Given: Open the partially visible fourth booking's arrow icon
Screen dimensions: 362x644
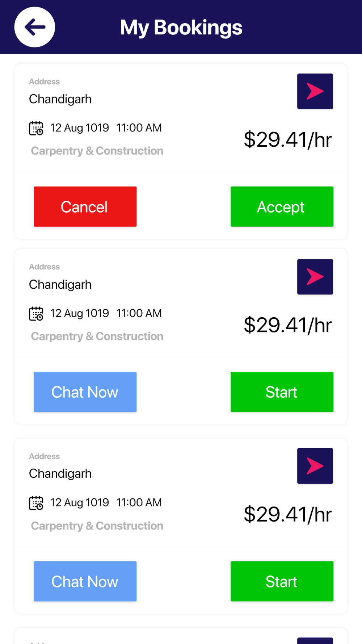Looking at the screenshot, I should click(315, 640).
